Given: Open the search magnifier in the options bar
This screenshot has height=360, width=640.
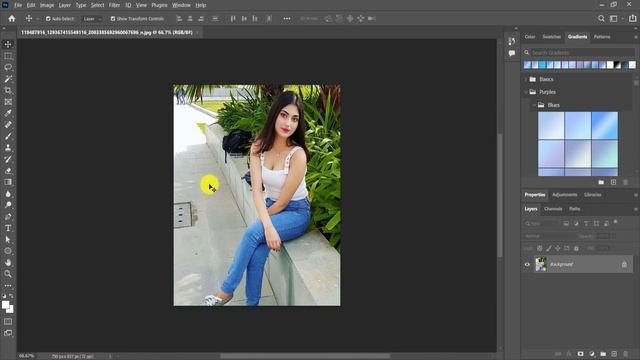Looking at the screenshot, I should click(601, 18).
